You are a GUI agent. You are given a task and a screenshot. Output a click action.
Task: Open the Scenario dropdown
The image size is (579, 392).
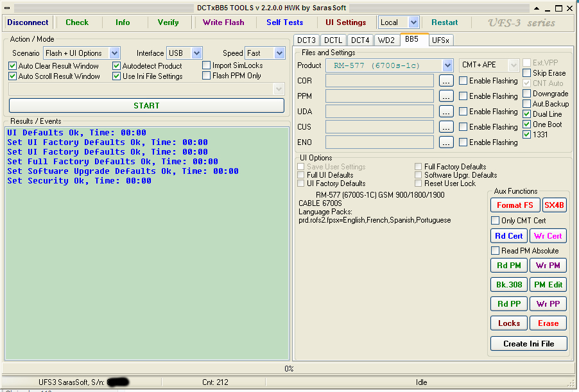click(114, 53)
